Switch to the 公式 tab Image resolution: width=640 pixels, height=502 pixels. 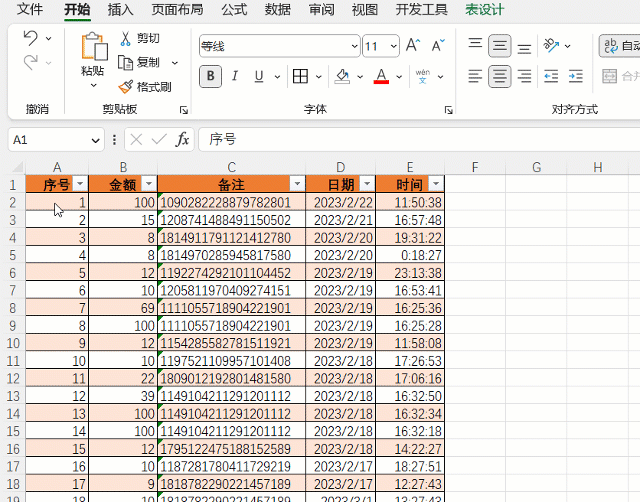(x=234, y=9)
